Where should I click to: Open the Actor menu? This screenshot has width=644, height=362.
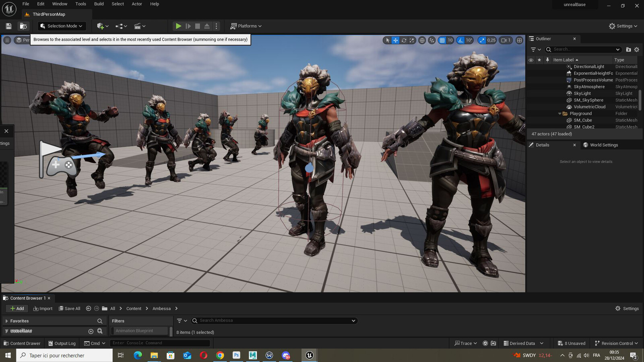coord(137,4)
